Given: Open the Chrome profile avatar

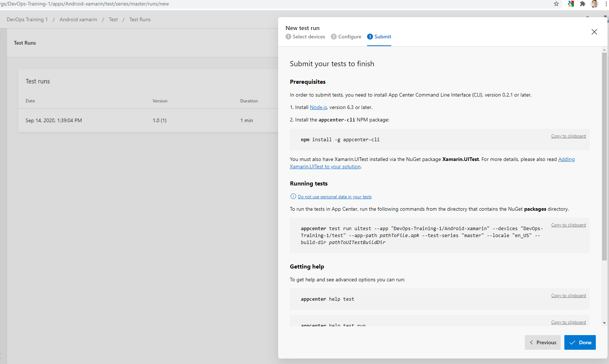Looking at the screenshot, I should click(x=595, y=4).
